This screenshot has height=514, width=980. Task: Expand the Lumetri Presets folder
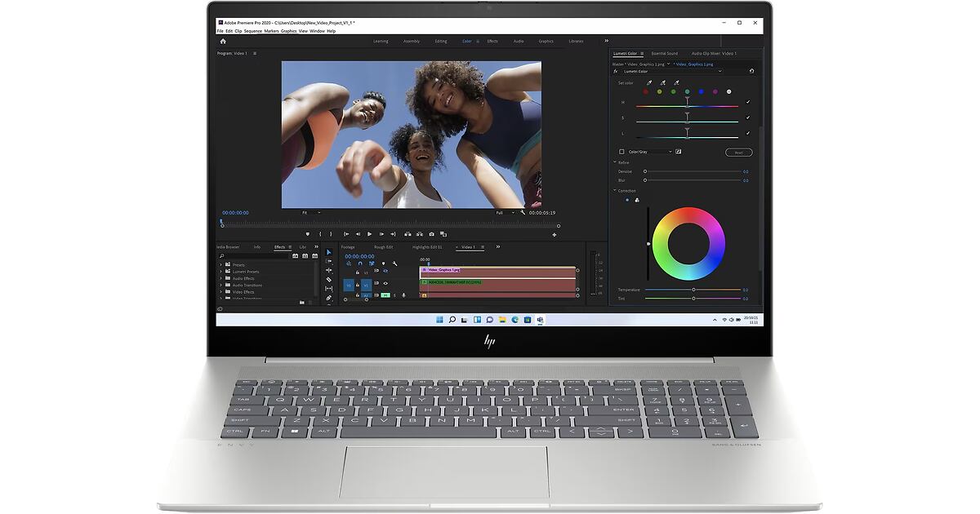[x=220, y=272]
